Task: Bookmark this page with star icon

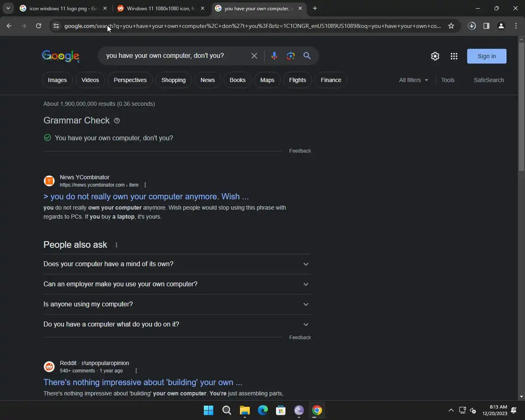Action: tap(451, 26)
